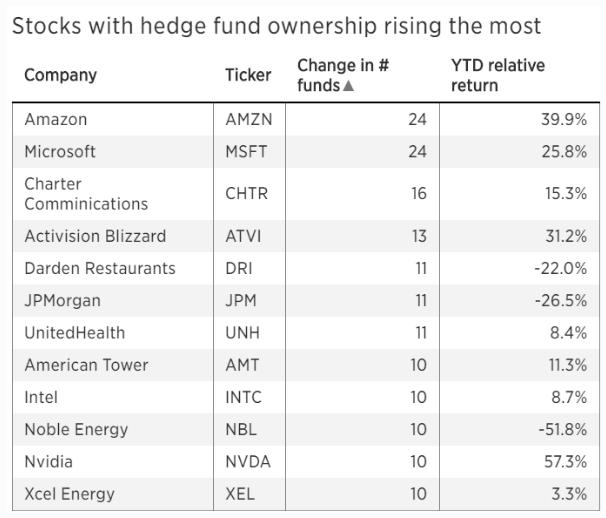Screen dimensions: 606x518
Task: Click the AMZN ticker cell
Action: pyautogui.click(x=248, y=120)
